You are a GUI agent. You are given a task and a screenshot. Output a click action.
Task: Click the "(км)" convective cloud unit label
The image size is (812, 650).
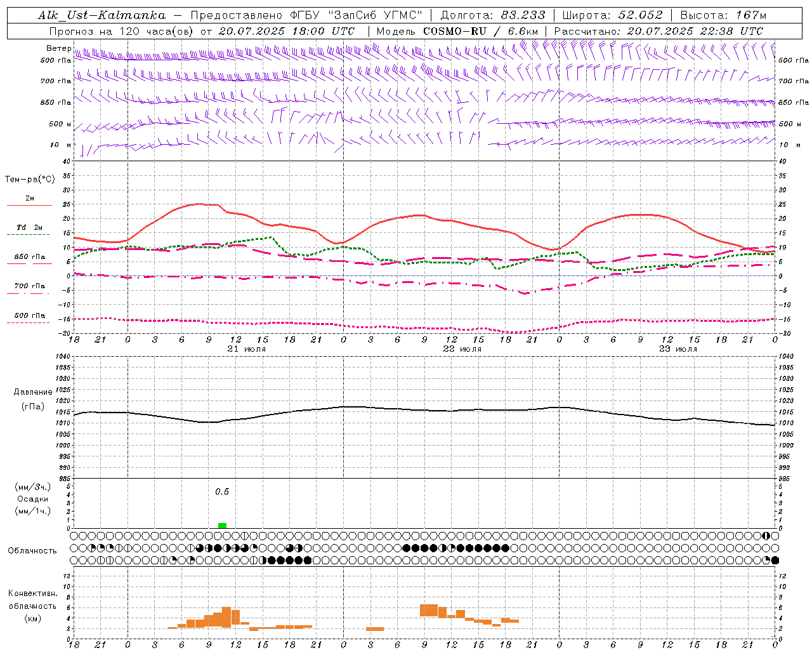(x=33, y=618)
